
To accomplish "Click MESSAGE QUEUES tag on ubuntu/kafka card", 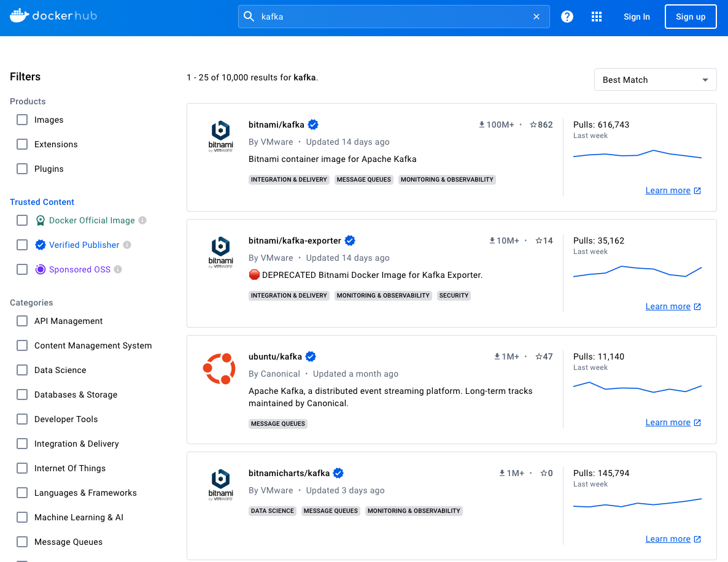I will pyautogui.click(x=277, y=424).
